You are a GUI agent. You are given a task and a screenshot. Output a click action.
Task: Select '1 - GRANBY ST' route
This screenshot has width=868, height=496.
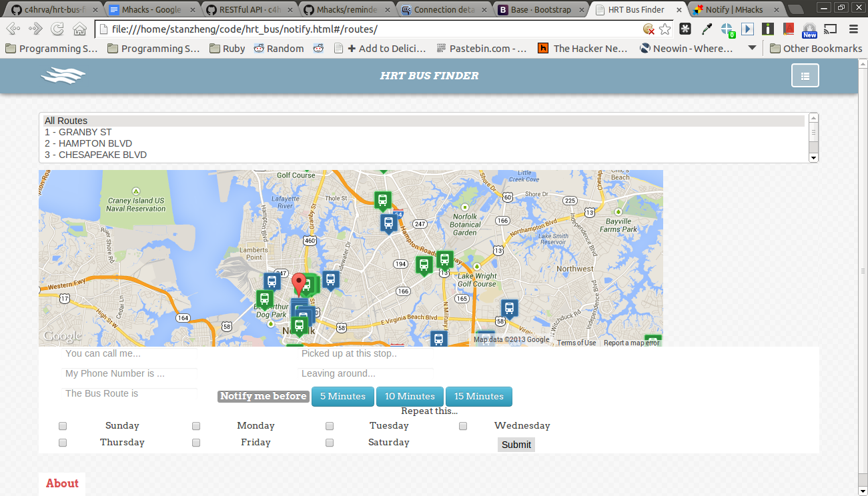pyautogui.click(x=424, y=132)
